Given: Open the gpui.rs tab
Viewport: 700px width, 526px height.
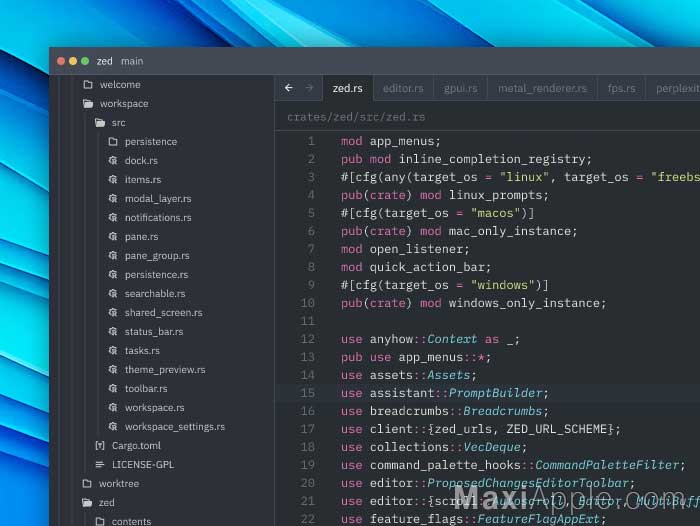Looking at the screenshot, I should [460, 88].
